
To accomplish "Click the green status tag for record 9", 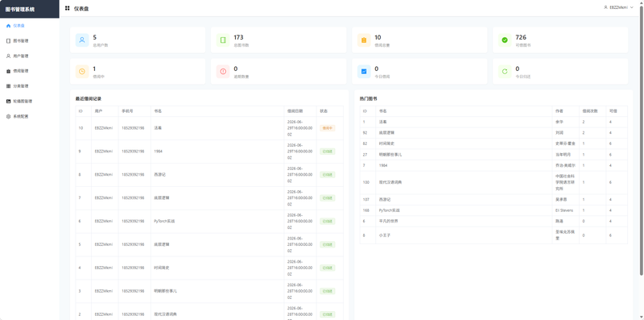I will [328, 152].
